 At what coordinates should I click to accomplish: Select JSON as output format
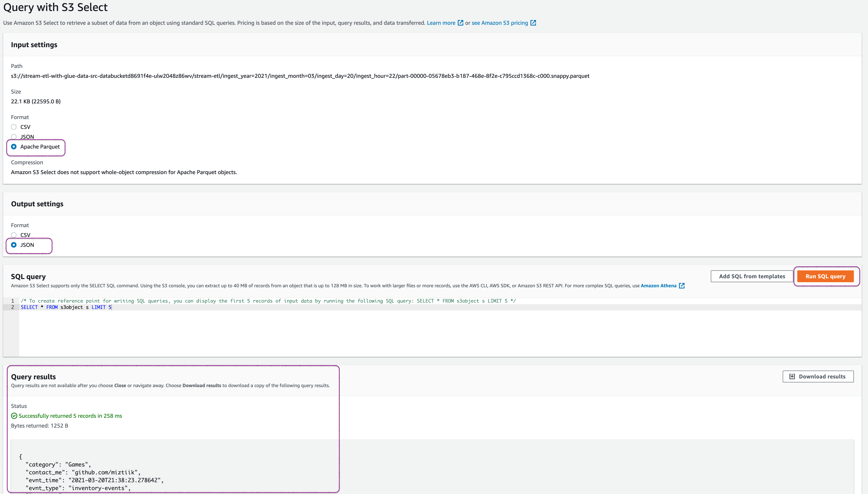[14, 245]
